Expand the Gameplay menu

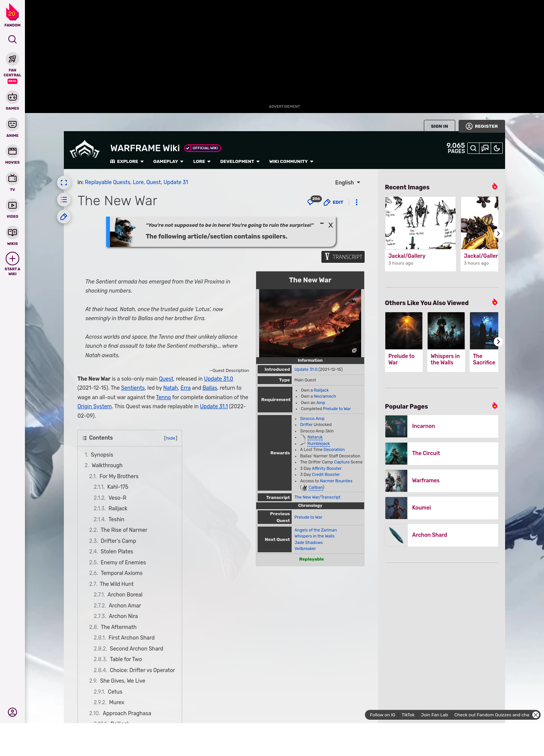tap(168, 161)
